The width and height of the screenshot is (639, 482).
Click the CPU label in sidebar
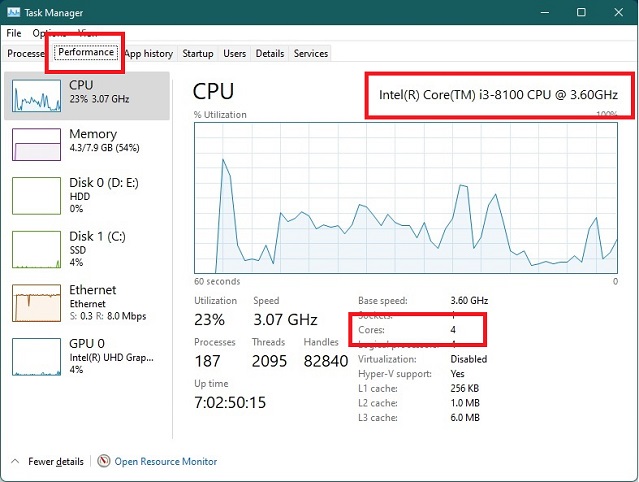click(81, 85)
